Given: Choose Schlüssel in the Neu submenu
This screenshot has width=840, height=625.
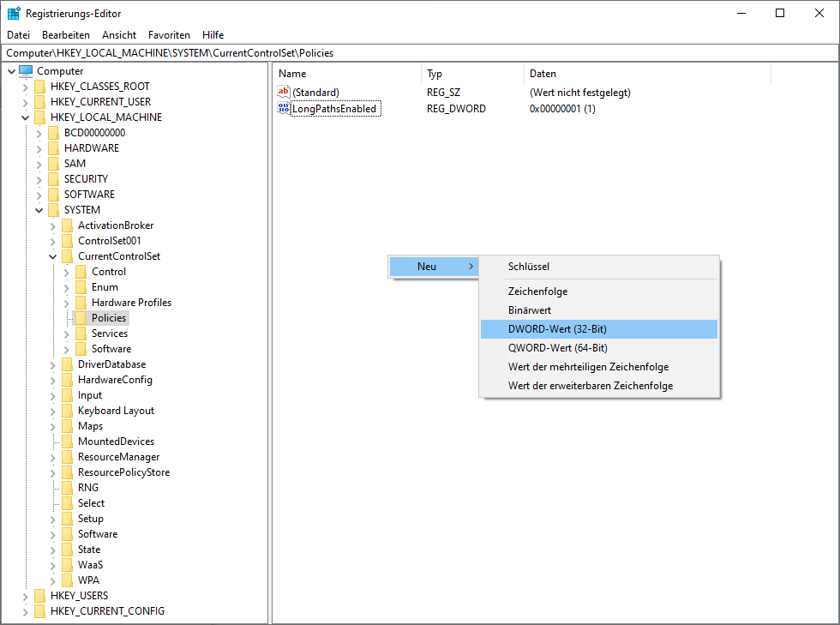Looking at the screenshot, I should [599, 267].
